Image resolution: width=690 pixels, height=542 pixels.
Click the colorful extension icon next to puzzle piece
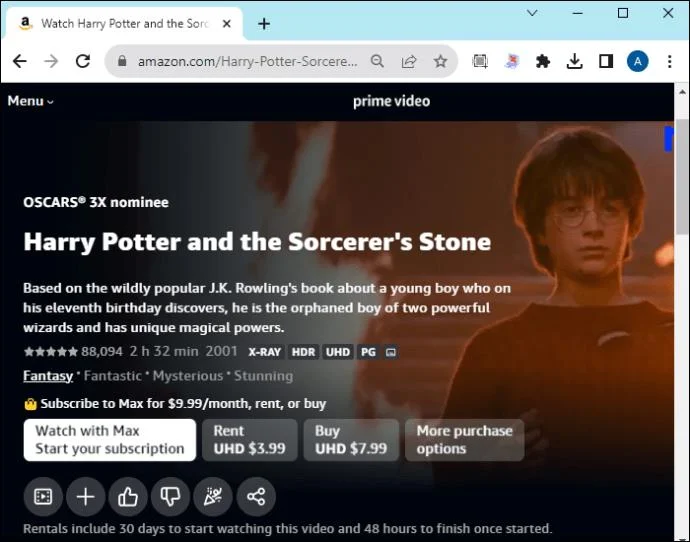click(511, 61)
